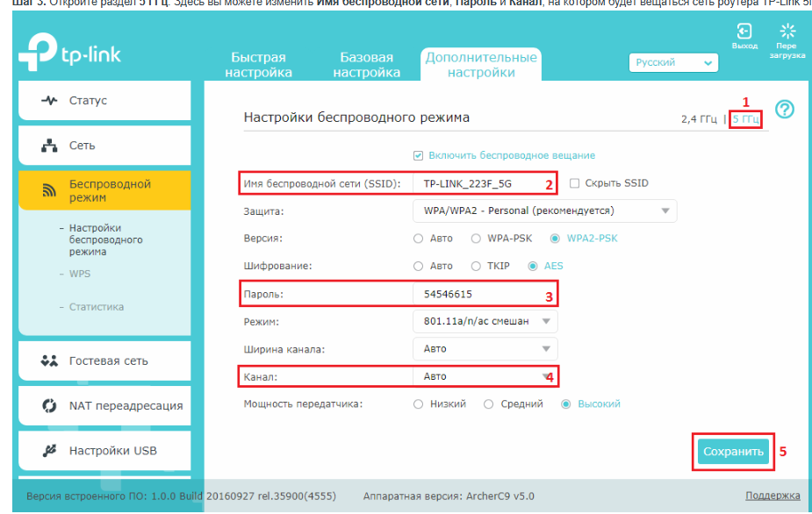The width and height of the screenshot is (812, 514).
Task: Open the Гостевая сеть menu item
Action: pyautogui.click(x=104, y=361)
